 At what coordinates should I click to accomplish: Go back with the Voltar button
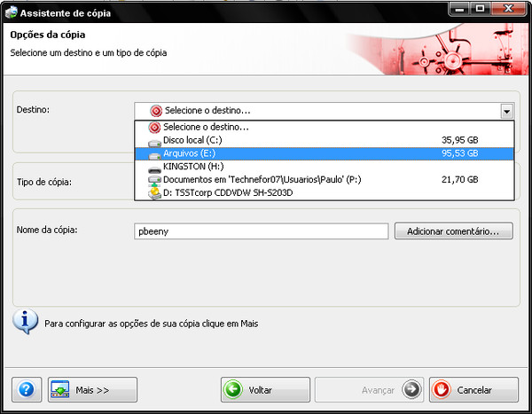(x=265, y=389)
